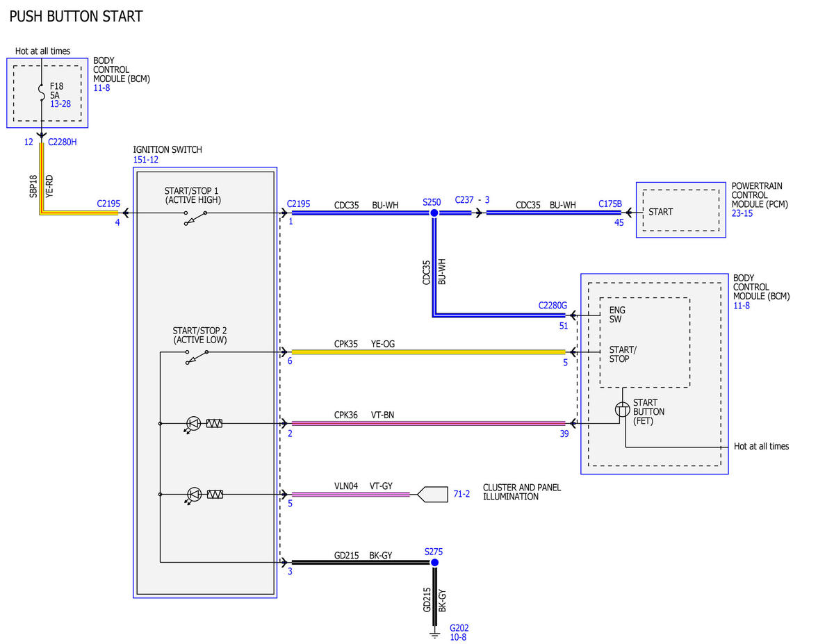Select the S275 splice dot
The width and height of the screenshot is (834, 644).
point(435,562)
